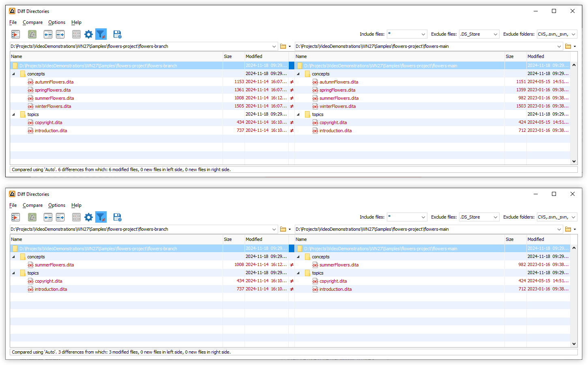Open Compare menu in upper window
This screenshot has width=588, height=365.
(x=32, y=22)
